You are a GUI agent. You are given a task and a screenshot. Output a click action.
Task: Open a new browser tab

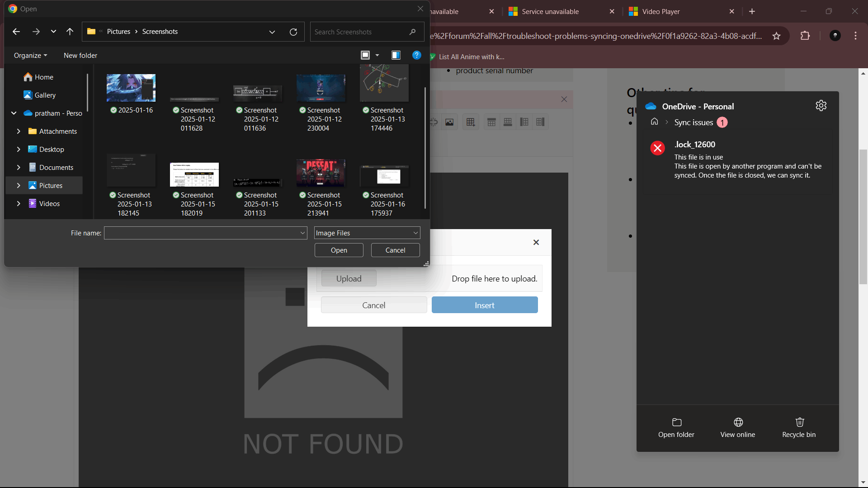[x=752, y=12]
